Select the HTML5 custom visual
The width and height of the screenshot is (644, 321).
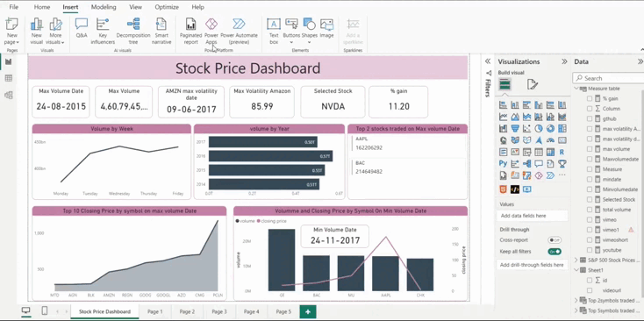tap(503, 189)
